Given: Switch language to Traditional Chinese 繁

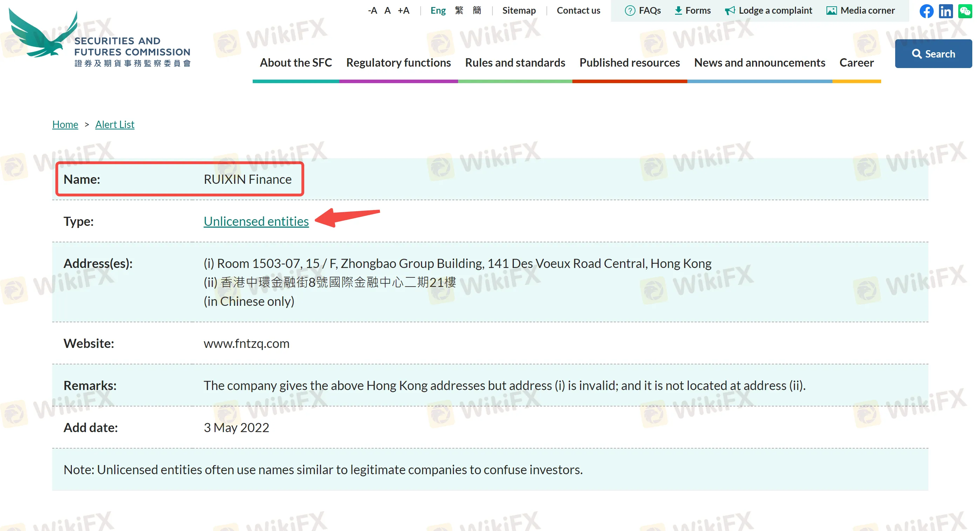Looking at the screenshot, I should pyautogui.click(x=459, y=11).
